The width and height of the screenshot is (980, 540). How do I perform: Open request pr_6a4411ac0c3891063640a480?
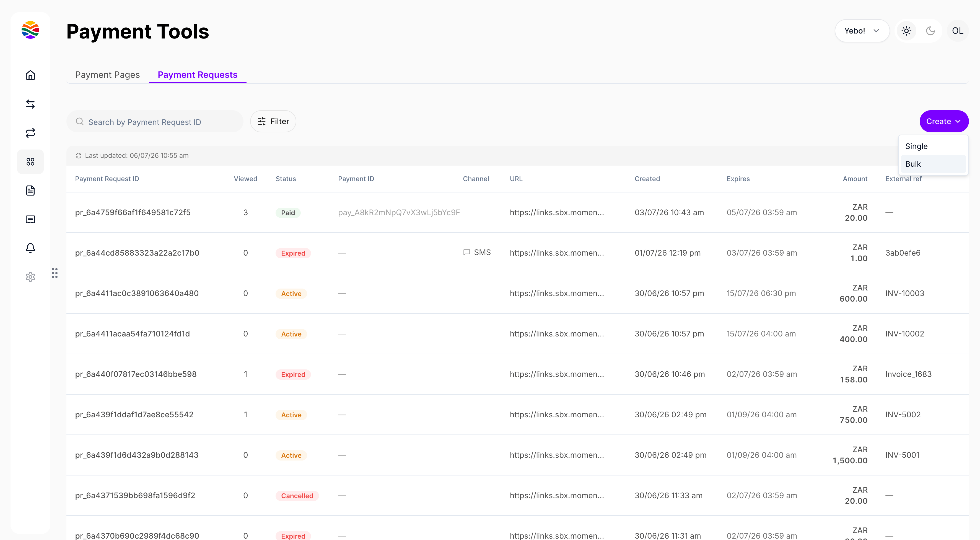tap(137, 293)
